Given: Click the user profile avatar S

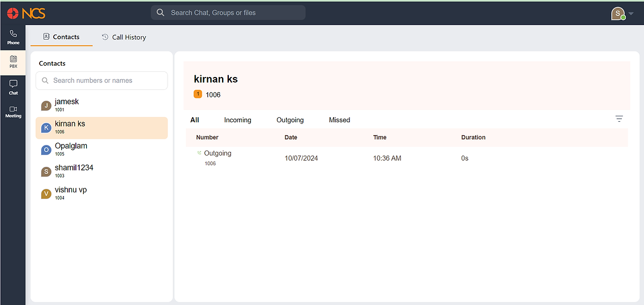Looking at the screenshot, I should 617,13.
